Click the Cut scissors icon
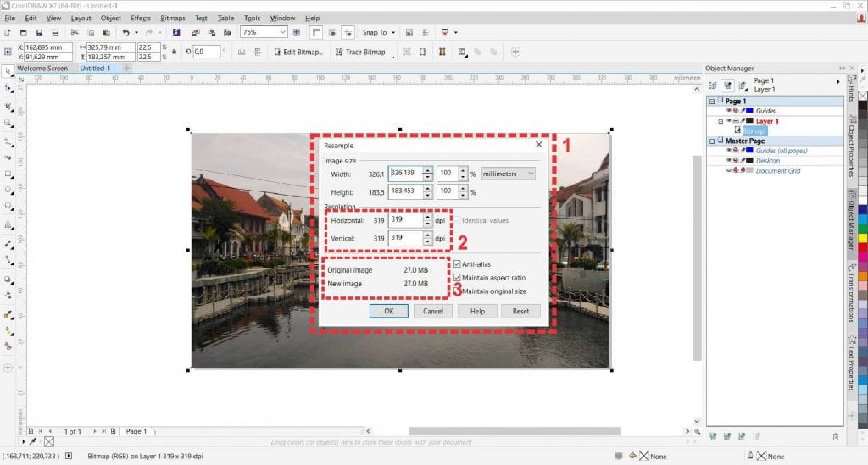Screen dimensions: 868x465 pos(75,32)
